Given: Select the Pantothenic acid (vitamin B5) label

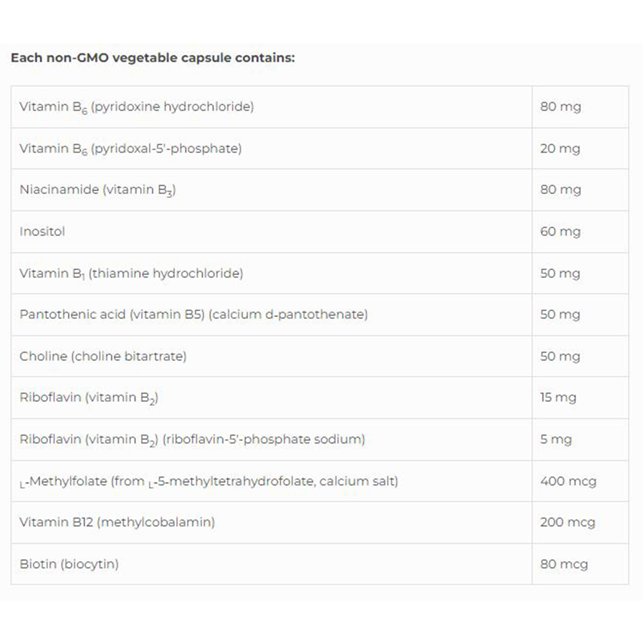Looking at the screenshot, I should click(x=194, y=314).
